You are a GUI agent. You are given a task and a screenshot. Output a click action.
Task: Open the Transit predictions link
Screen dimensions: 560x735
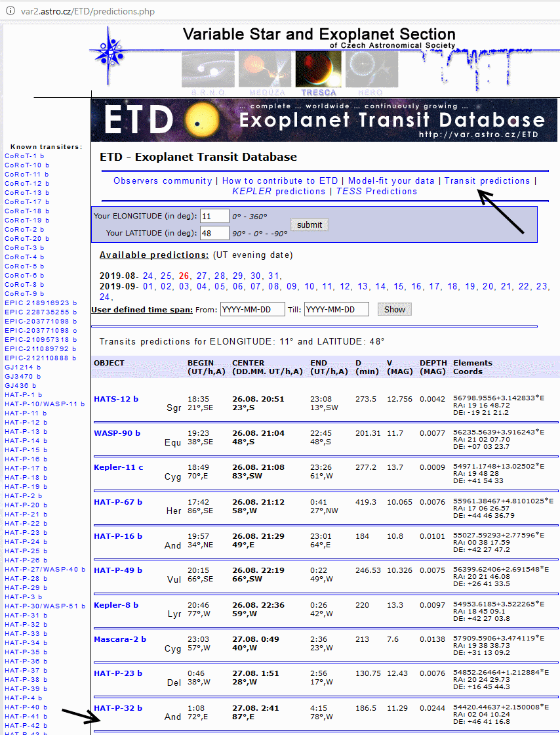click(x=487, y=180)
